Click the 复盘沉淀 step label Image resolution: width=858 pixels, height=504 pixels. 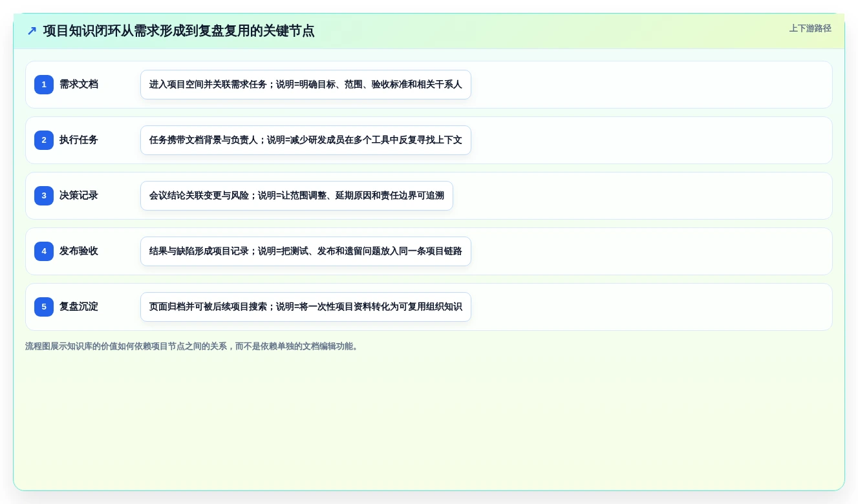[x=79, y=307]
